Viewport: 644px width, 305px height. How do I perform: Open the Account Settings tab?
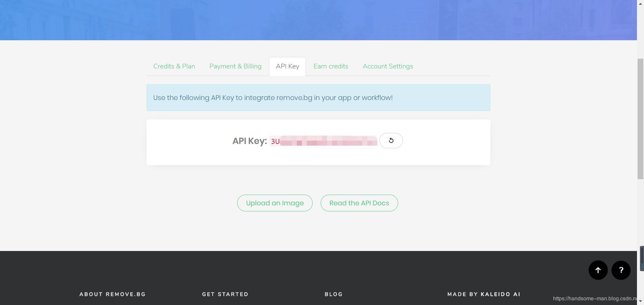387,66
